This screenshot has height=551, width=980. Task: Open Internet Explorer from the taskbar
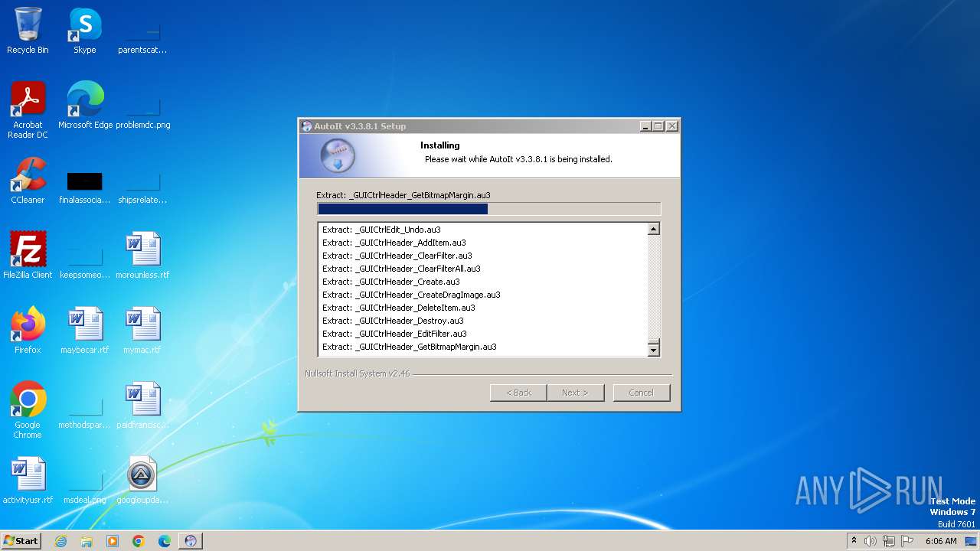point(60,541)
